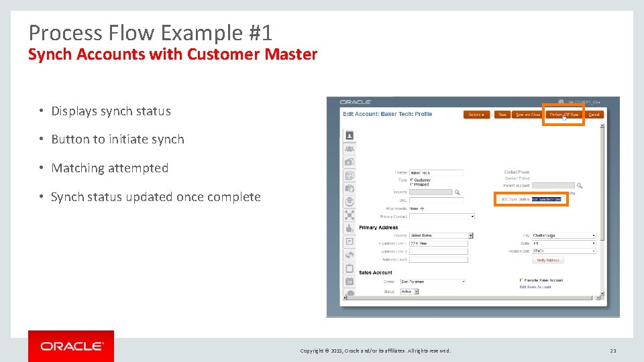Click the Verify Address button
The width and height of the screenshot is (644, 362).
548,260
